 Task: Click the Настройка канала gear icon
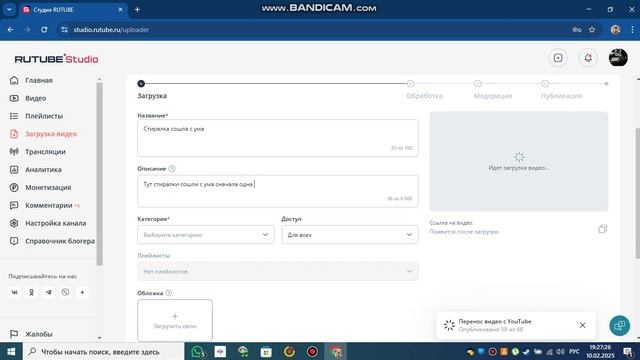pyautogui.click(x=14, y=223)
